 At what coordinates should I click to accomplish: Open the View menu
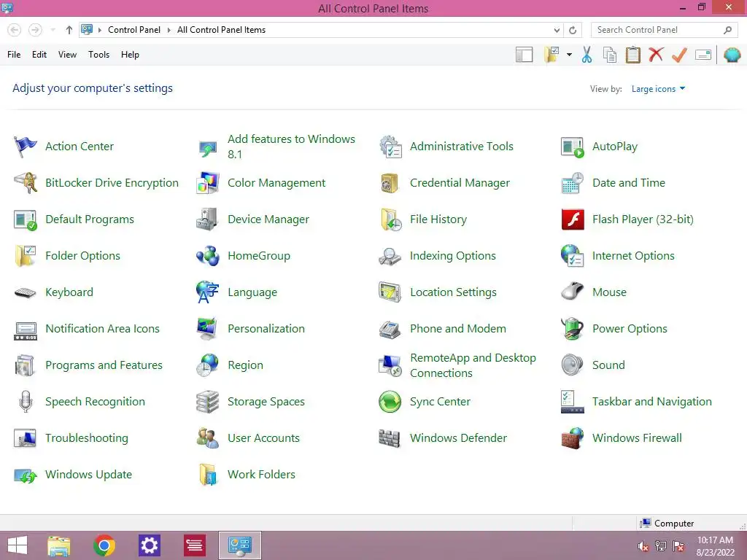(67, 55)
